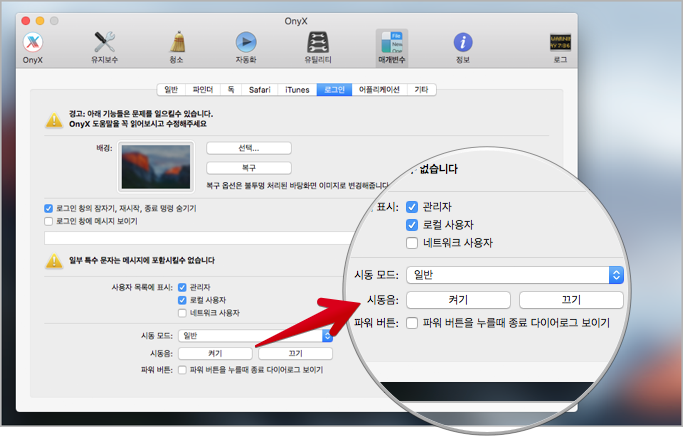Open the 자동화 automation play icon

point(246,47)
